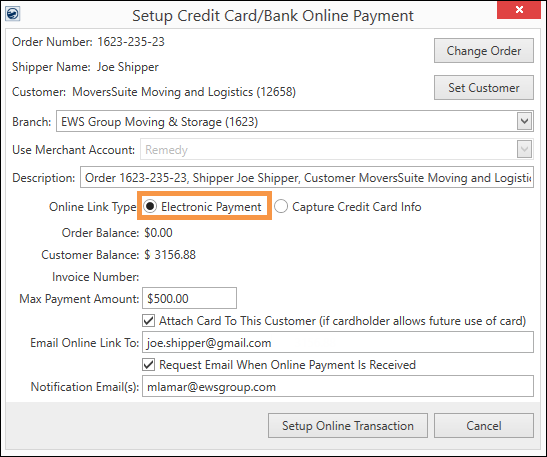Click the Change Order button

(x=484, y=51)
